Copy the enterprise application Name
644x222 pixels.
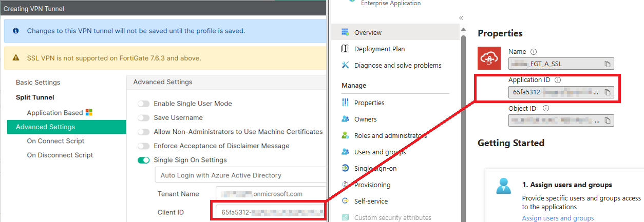(607, 64)
